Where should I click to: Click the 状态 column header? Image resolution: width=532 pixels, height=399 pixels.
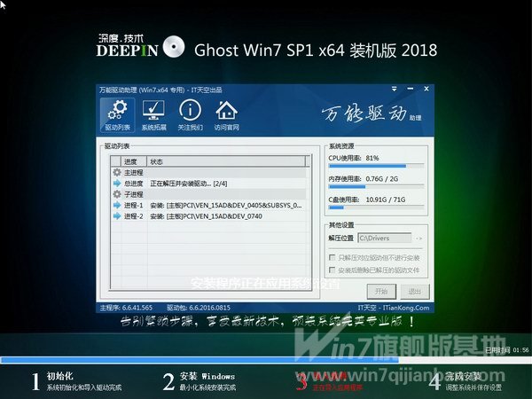coord(226,161)
